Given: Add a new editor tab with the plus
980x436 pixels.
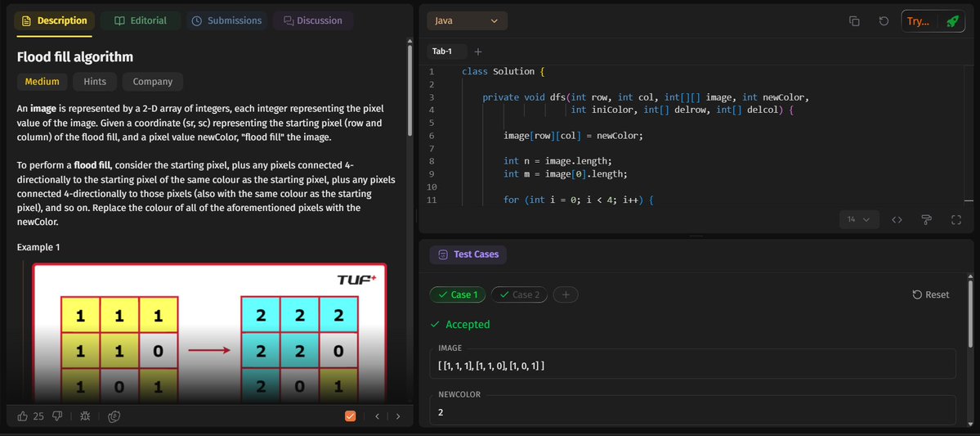Looking at the screenshot, I should click(478, 52).
